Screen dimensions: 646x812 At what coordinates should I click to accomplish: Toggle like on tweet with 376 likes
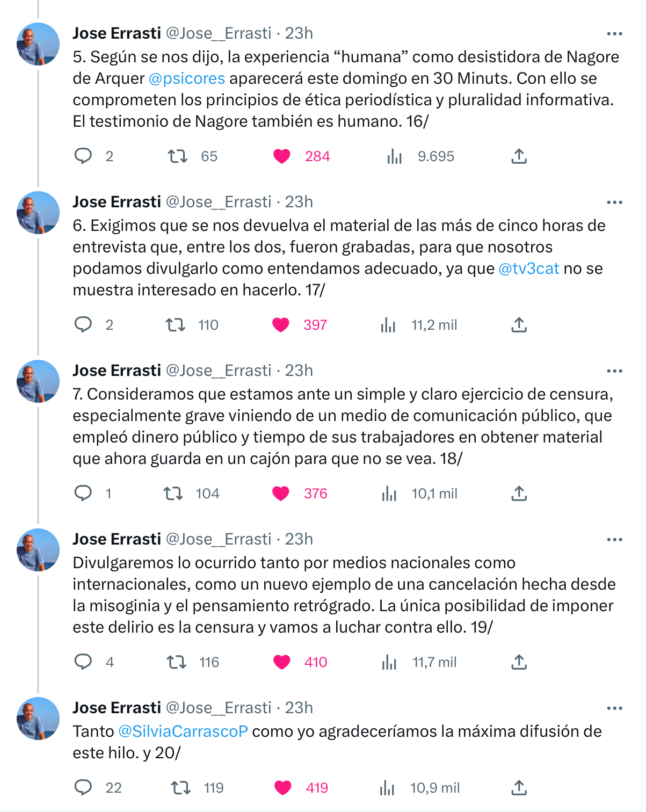click(x=280, y=494)
